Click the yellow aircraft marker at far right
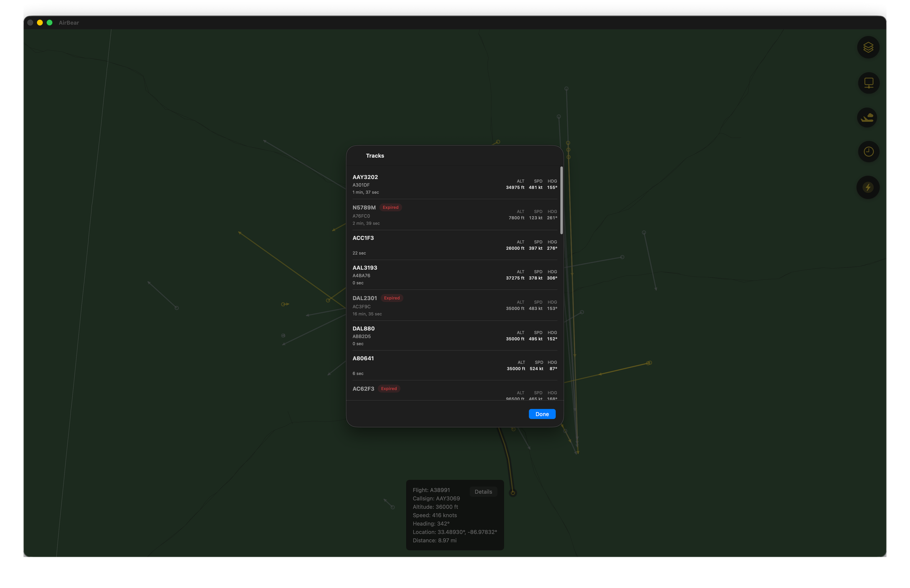Image resolution: width=910 pixels, height=588 pixels. [x=649, y=363]
